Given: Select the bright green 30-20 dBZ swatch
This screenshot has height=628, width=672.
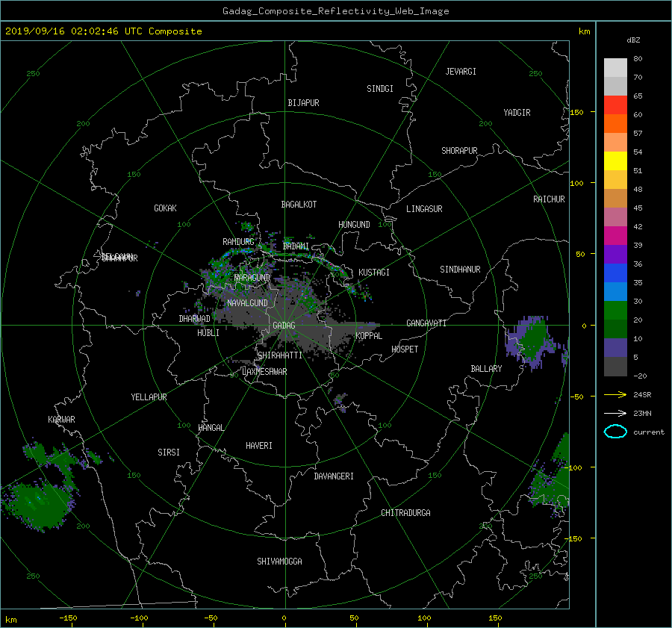Looking at the screenshot, I should (615, 311).
